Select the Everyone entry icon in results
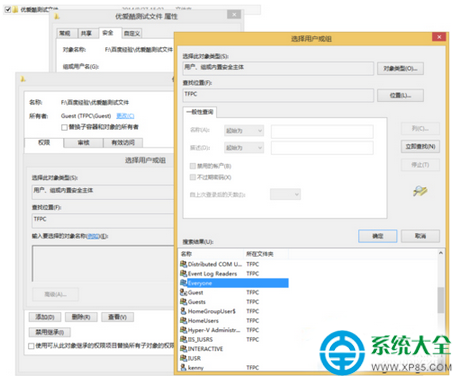The width and height of the screenshot is (454, 378). [x=183, y=283]
